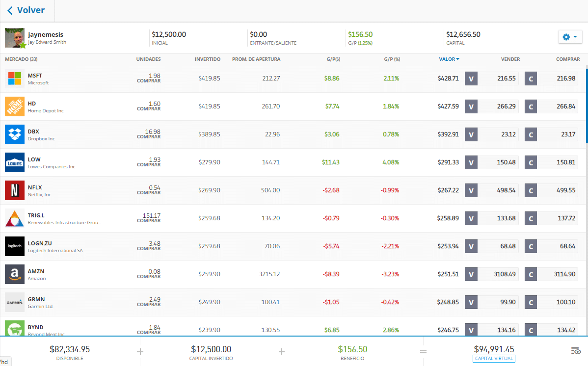Screen dimensions: 588x366
Task: Open the settings gear dropdown
Action: (570, 37)
